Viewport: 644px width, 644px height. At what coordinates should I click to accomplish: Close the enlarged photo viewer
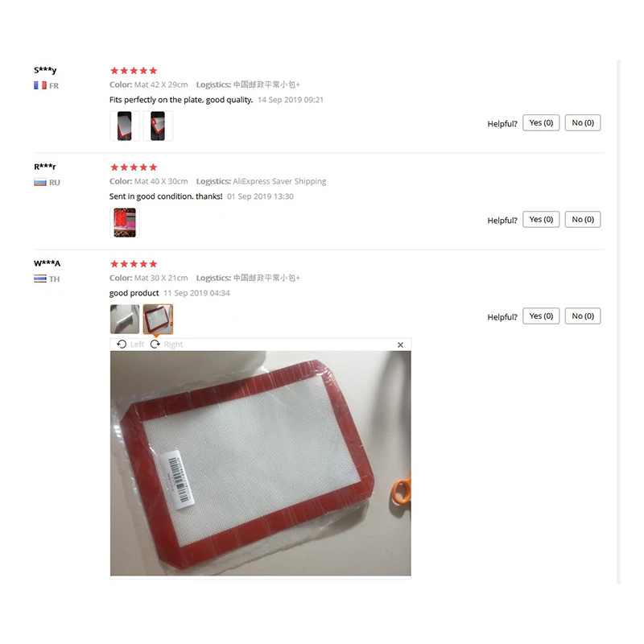pyautogui.click(x=400, y=345)
